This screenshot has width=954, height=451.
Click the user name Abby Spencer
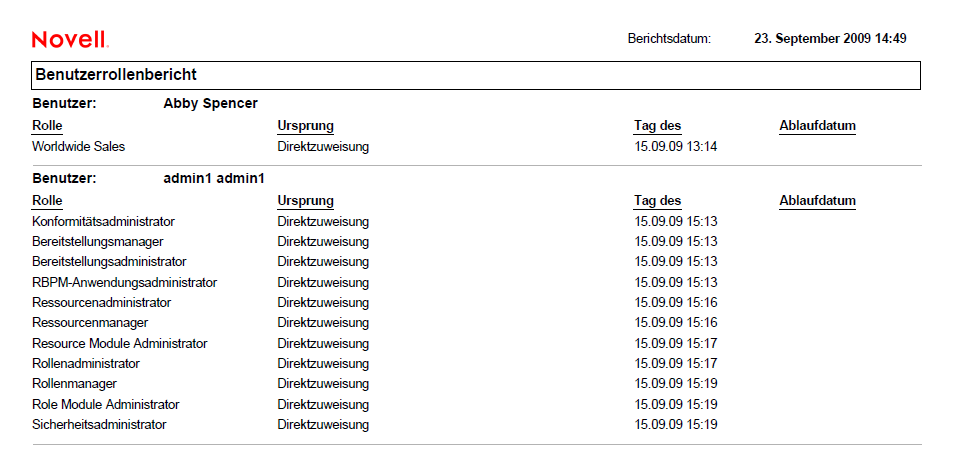coord(210,103)
